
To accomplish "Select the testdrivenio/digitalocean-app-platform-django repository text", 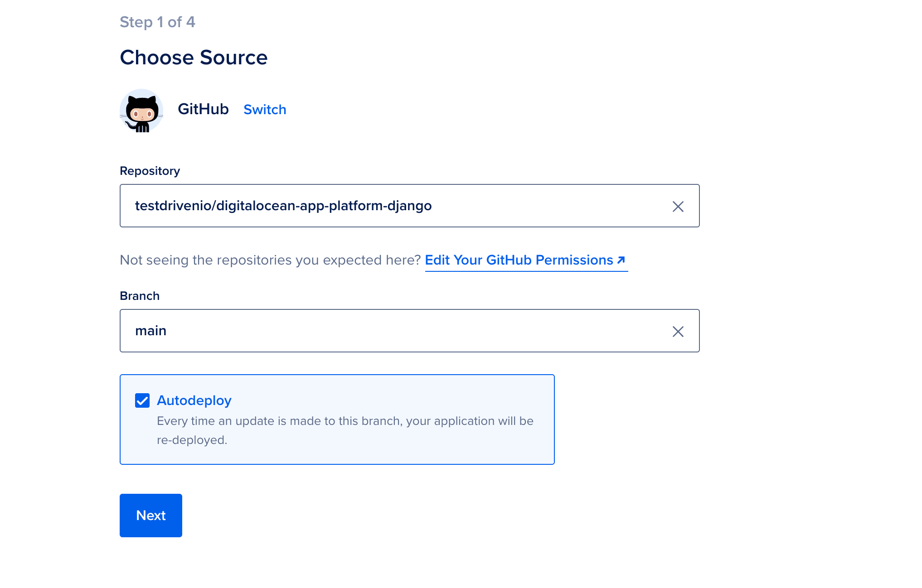I will pos(284,205).
